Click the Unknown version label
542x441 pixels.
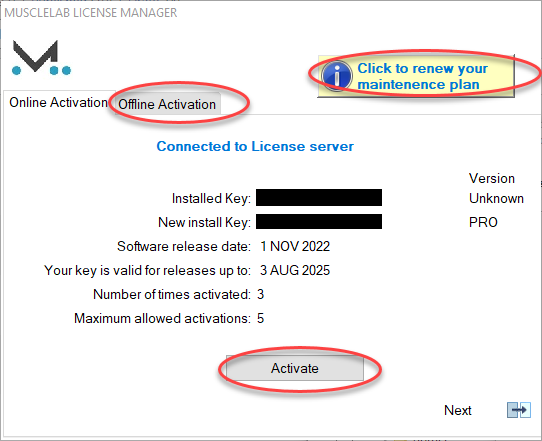[x=496, y=198]
